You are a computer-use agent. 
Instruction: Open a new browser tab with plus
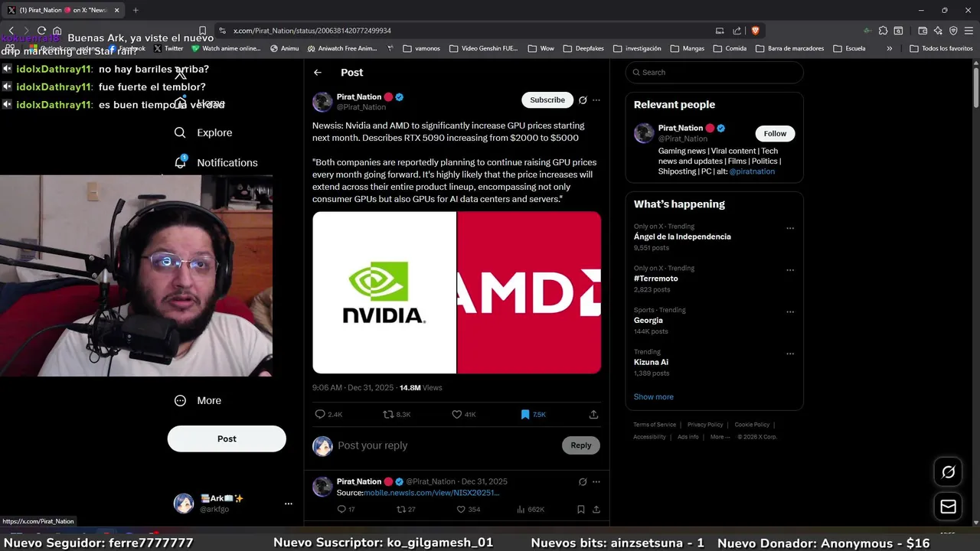pyautogui.click(x=136, y=10)
